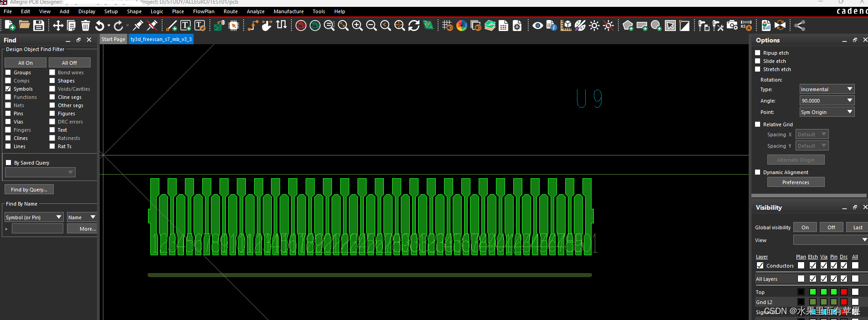Open the Route menu

tap(230, 11)
